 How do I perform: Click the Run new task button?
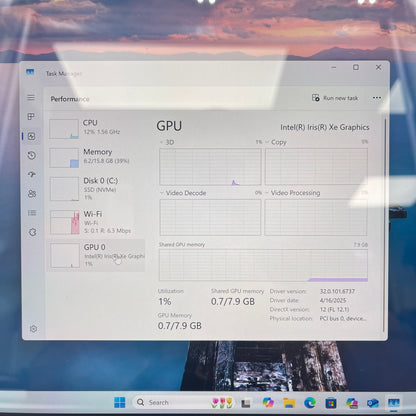point(335,98)
